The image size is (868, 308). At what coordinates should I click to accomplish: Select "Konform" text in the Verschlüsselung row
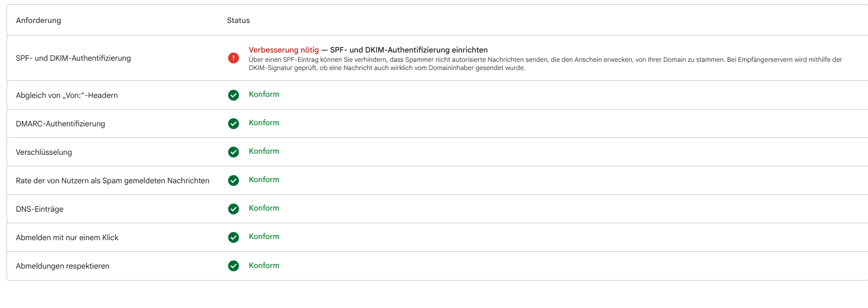click(264, 151)
